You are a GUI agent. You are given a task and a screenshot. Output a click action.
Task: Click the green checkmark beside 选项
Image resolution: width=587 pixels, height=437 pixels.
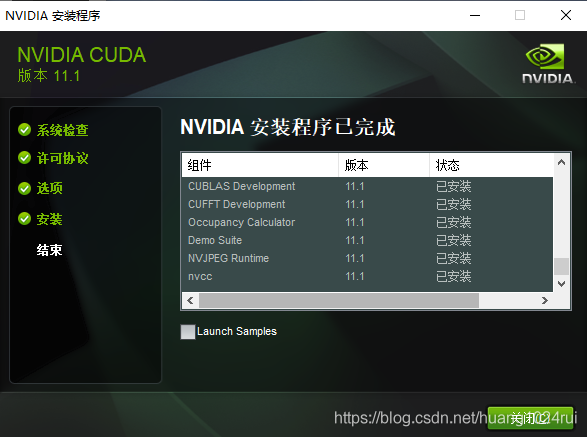click(24, 188)
